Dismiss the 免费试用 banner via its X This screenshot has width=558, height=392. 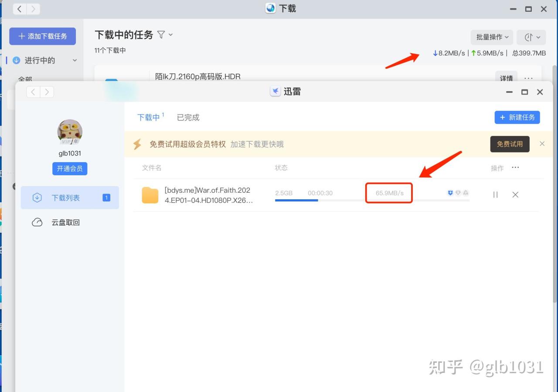pos(542,143)
